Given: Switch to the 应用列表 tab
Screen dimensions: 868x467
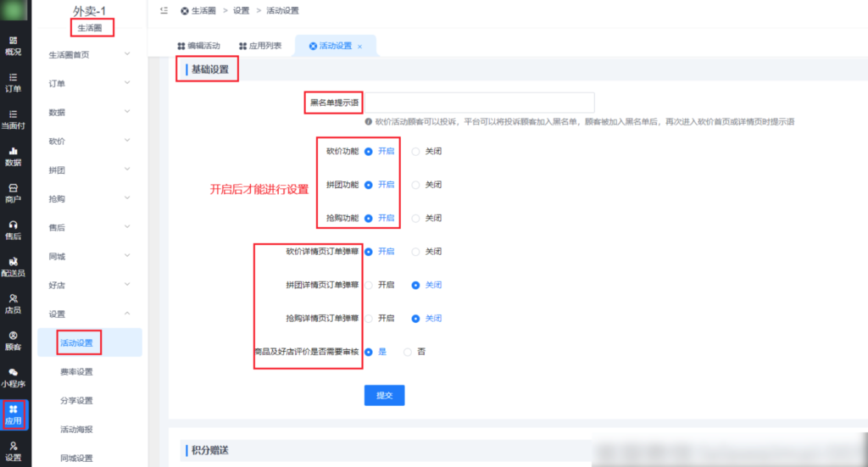Looking at the screenshot, I should tap(260, 46).
